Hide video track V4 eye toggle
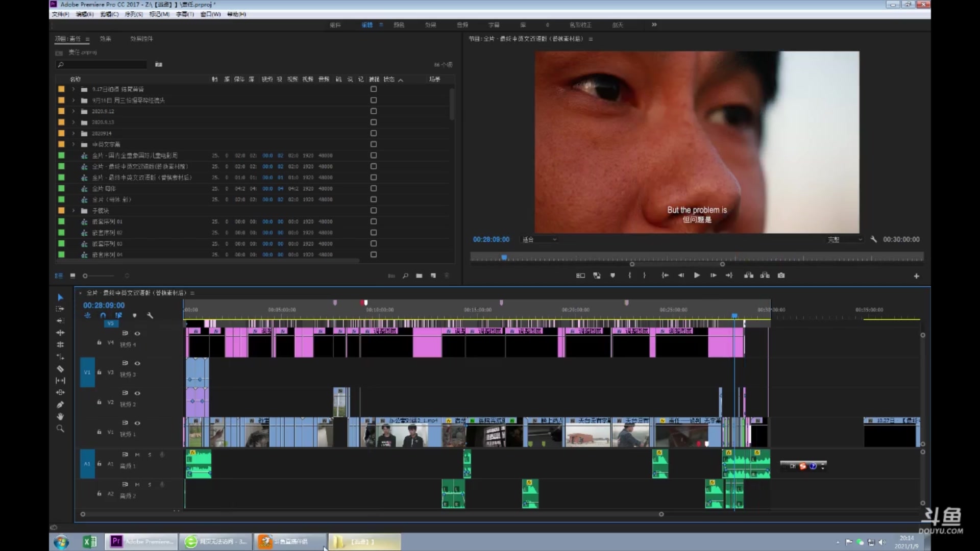This screenshot has width=980, height=551. coord(137,333)
